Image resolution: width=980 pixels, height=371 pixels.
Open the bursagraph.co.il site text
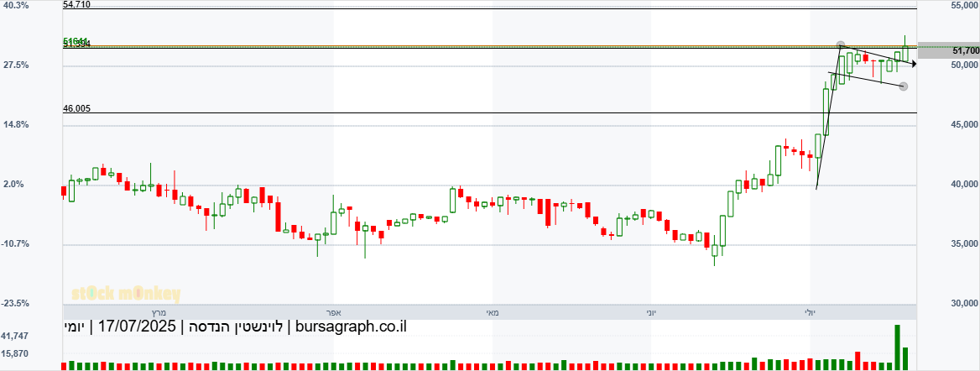[350, 327]
